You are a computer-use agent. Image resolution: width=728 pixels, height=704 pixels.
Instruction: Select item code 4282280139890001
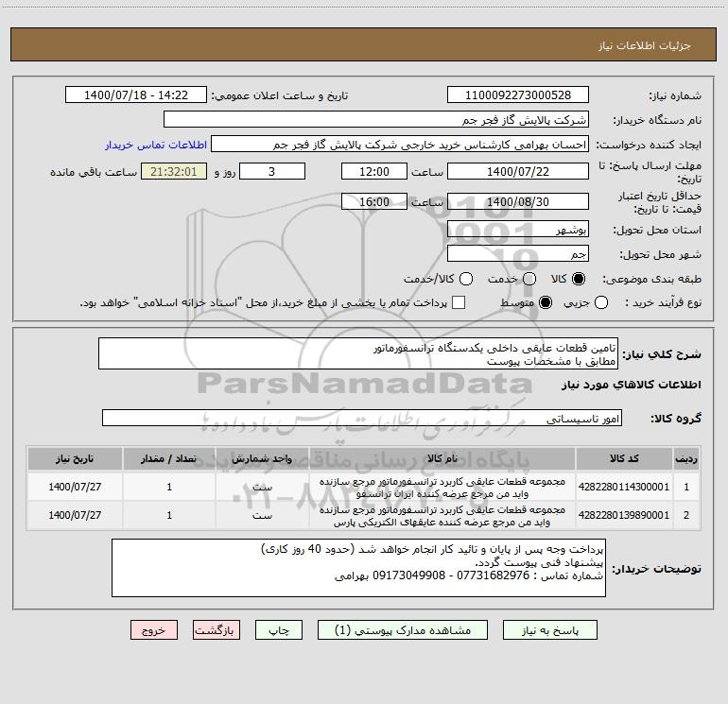(x=624, y=515)
